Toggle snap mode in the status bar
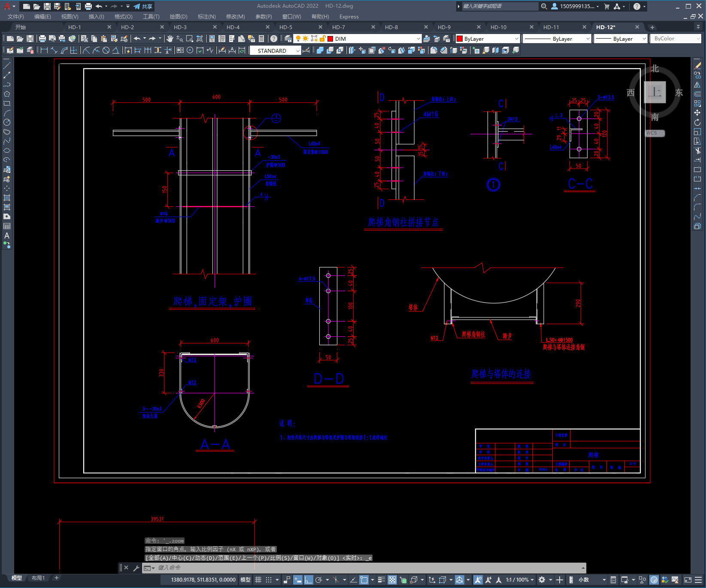The image size is (706, 588). pyautogui.click(x=269, y=580)
